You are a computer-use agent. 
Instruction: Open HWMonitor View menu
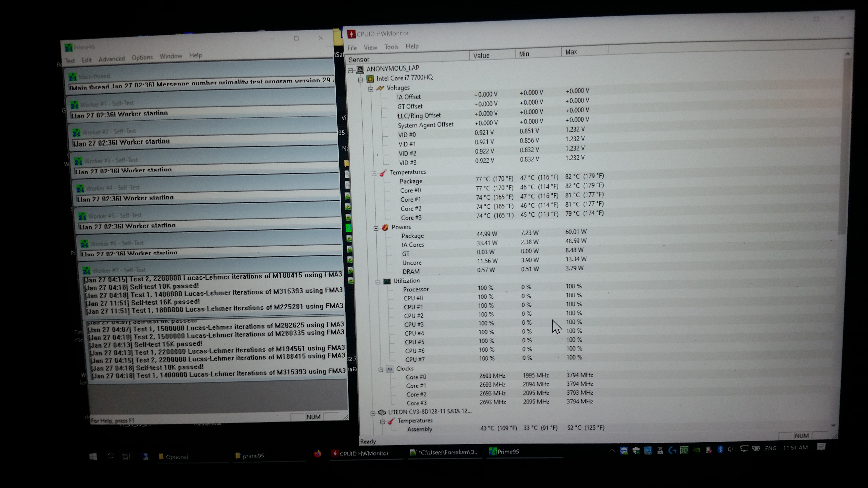(x=370, y=48)
